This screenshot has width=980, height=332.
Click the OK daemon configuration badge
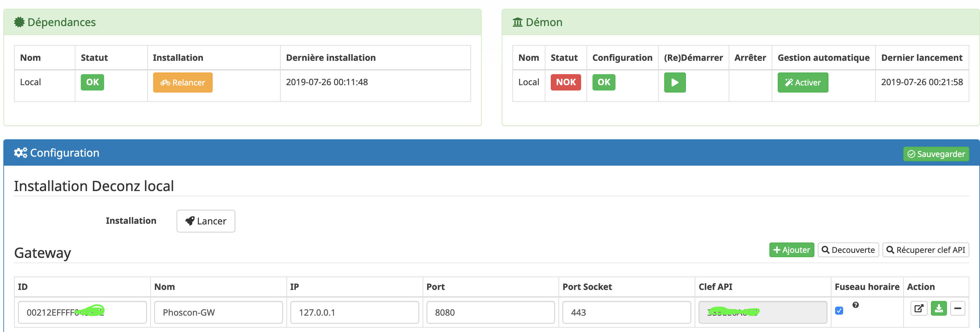(x=604, y=82)
